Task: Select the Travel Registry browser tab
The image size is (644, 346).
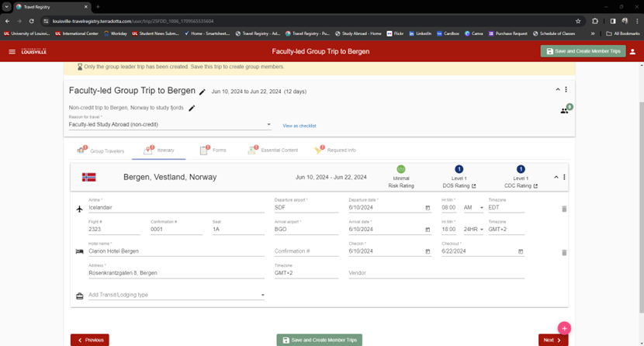Action: click(x=51, y=7)
